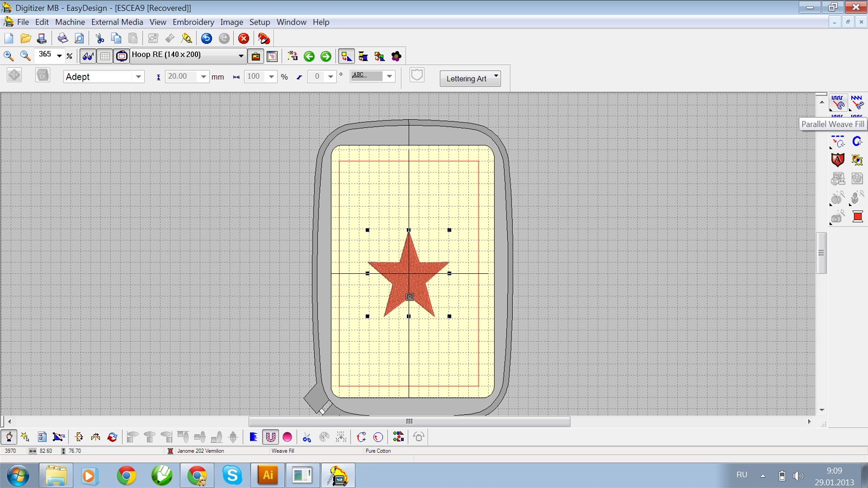Click the red shield Lettering tool icon
The image size is (868, 488).
coord(838,160)
